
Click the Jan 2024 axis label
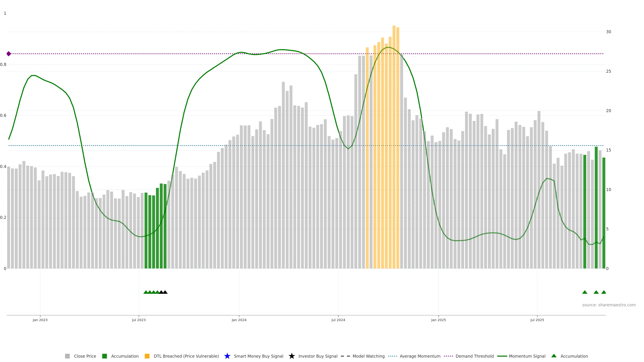pyautogui.click(x=239, y=320)
